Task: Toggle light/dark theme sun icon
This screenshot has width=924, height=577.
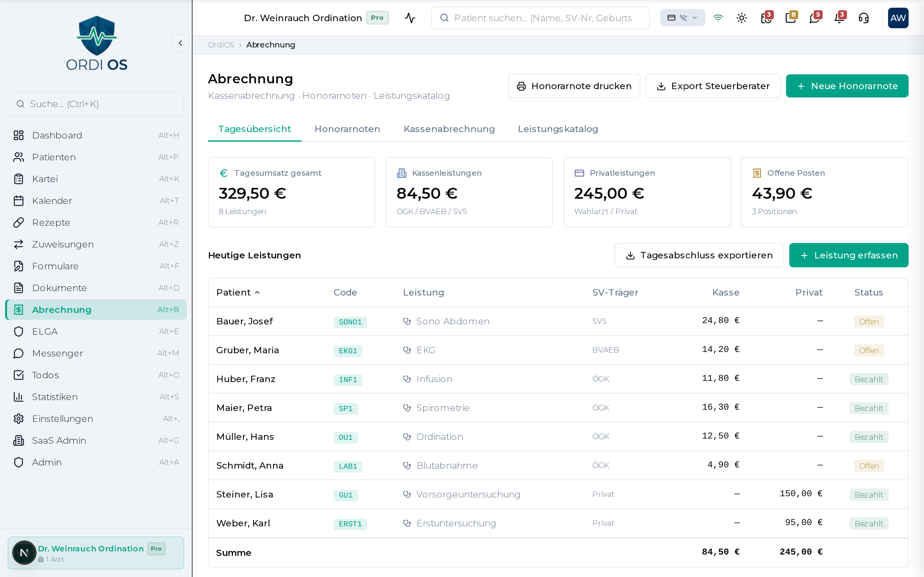Action: pyautogui.click(x=741, y=18)
